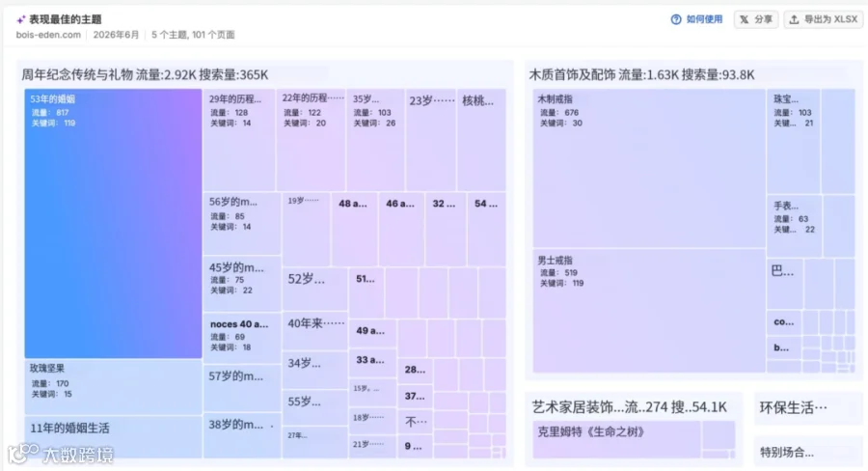
Task: Select the 35岁 tile with 流量 103
Action: coord(376,140)
